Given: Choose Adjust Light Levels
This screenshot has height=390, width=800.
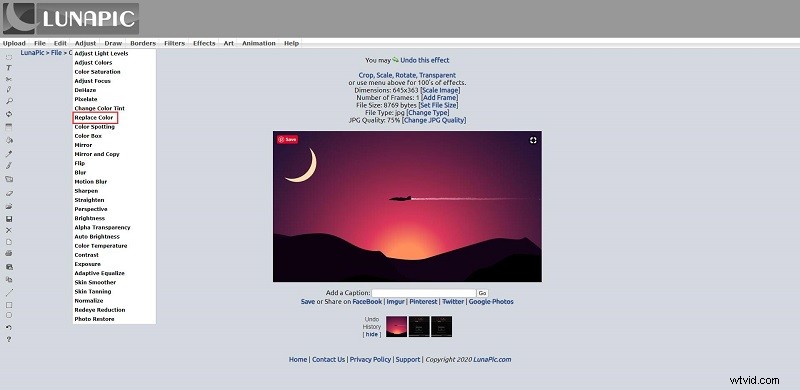Looking at the screenshot, I should pyautogui.click(x=102, y=54).
